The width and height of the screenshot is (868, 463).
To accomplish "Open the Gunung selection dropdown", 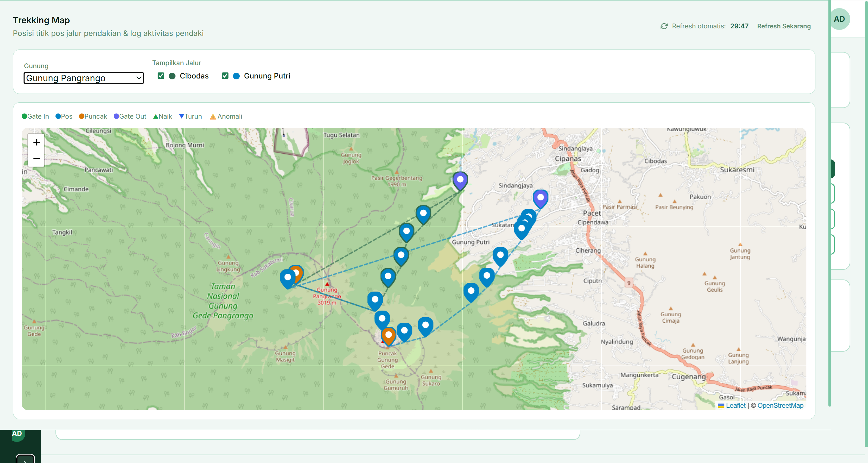I will (x=84, y=78).
